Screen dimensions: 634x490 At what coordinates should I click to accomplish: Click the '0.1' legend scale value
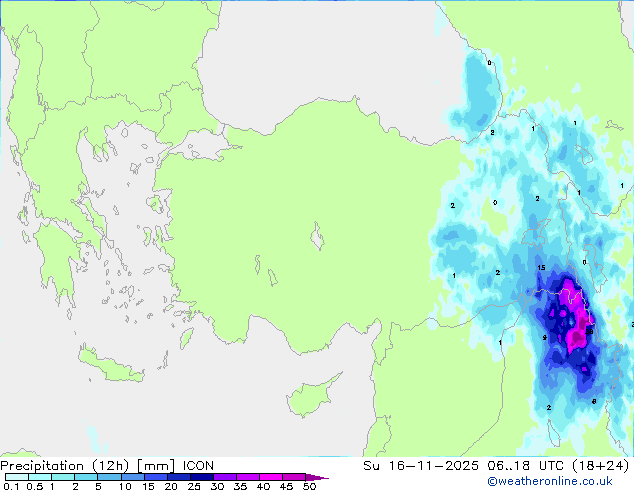[x=11, y=486]
